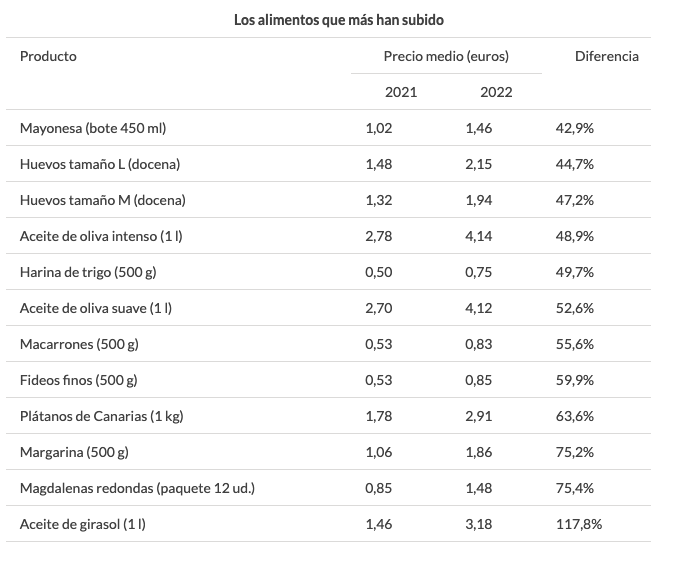
Task: Select the 'Margarina (500 g)' row
Action: click(74, 452)
